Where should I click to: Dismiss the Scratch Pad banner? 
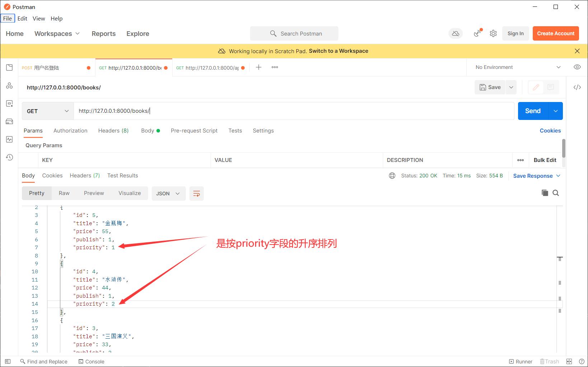click(x=577, y=51)
